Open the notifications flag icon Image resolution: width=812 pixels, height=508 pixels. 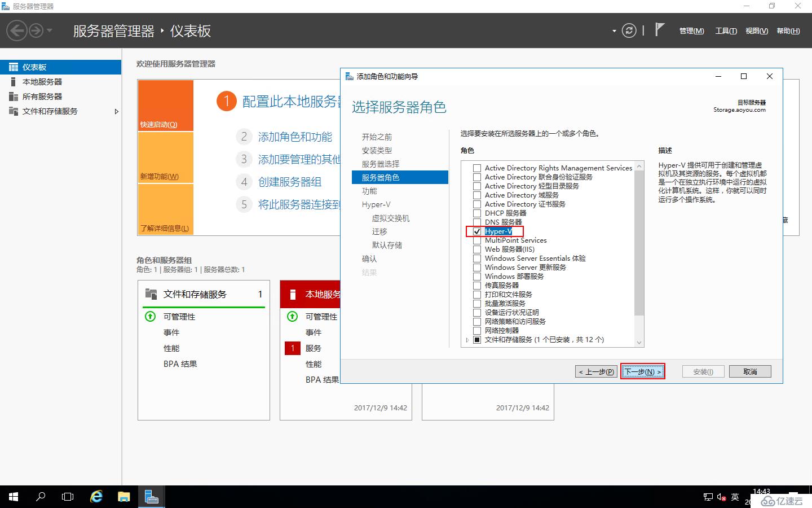coord(660,29)
